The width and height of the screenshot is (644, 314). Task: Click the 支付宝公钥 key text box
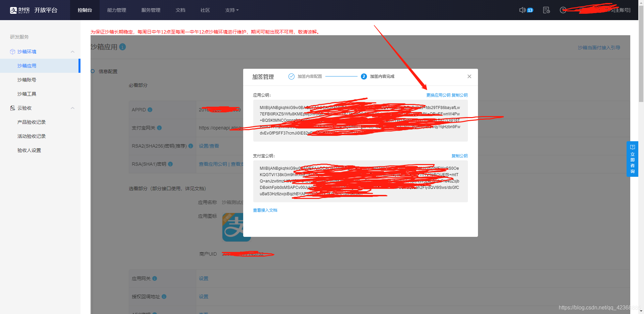click(x=361, y=181)
